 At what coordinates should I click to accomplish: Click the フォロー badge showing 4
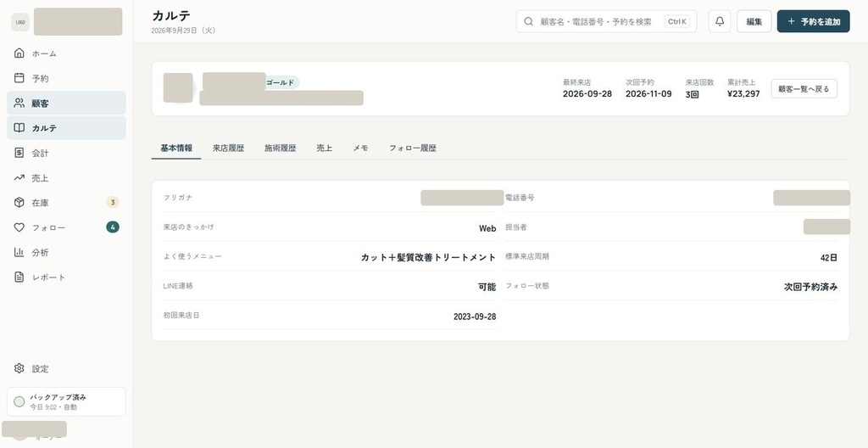tap(113, 227)
